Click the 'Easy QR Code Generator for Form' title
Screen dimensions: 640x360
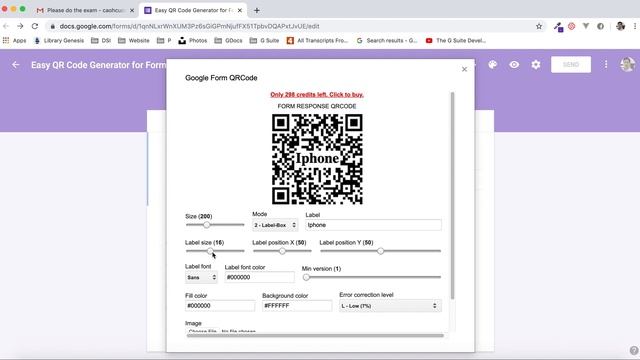98,65
